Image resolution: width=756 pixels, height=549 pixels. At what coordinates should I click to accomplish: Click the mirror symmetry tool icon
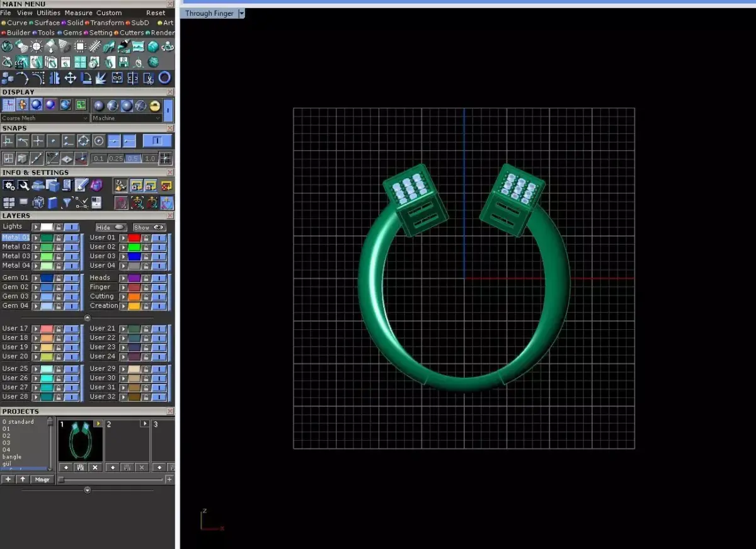pyautogui.click(x=55, y=78)
